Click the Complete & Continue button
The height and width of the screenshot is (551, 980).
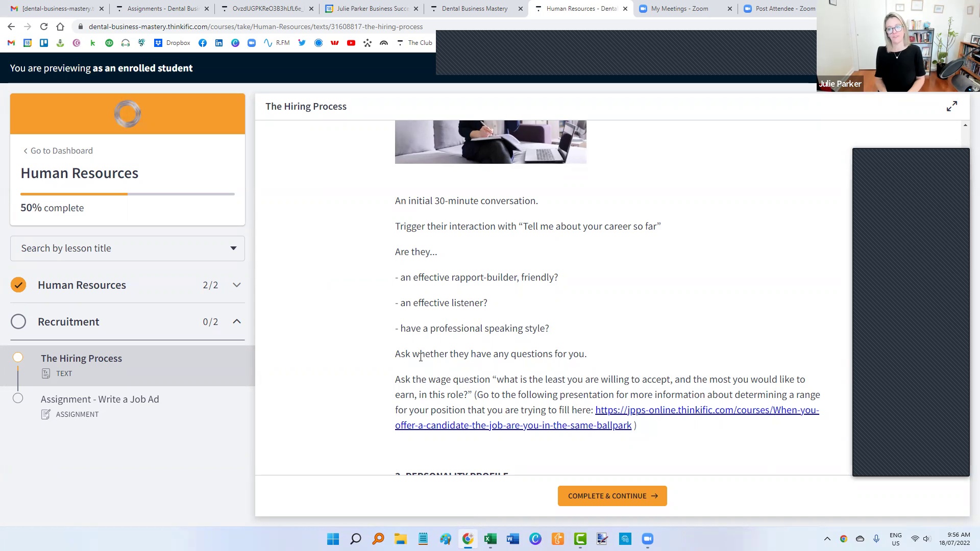[x=612, y=496]
